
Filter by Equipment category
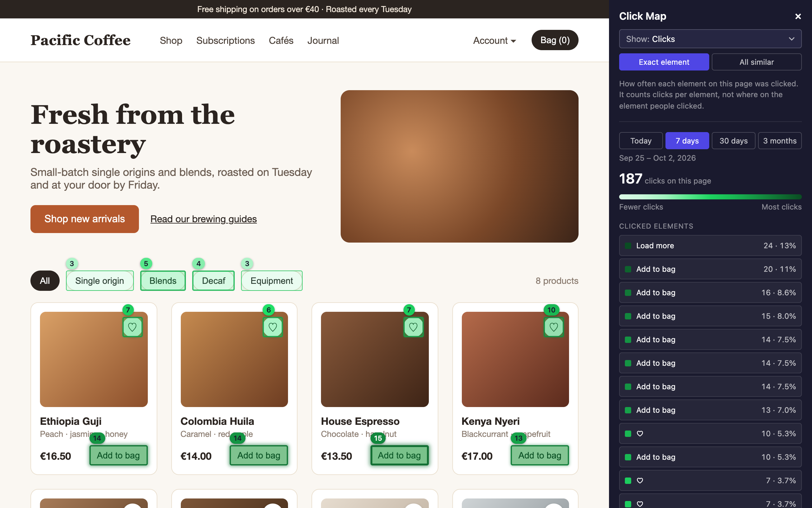pos(272,281)
